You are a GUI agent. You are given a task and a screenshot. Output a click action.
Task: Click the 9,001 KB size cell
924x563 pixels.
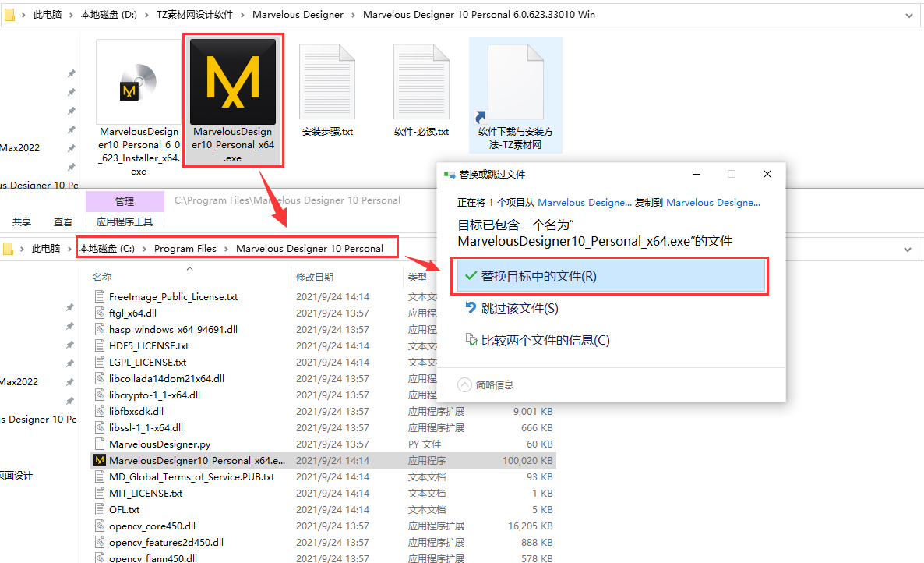[x=533, y=412]
